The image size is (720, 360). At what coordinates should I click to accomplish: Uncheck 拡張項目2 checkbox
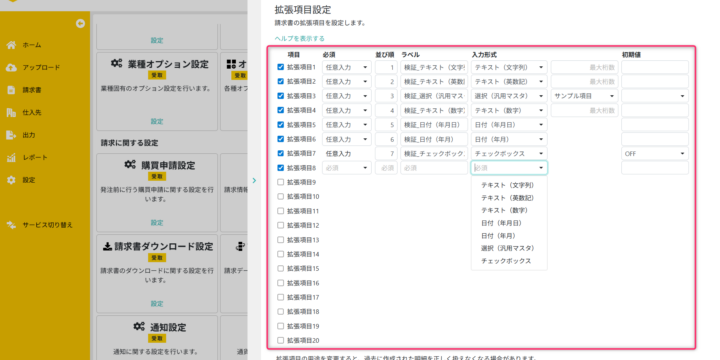pyautogui.click(x=281, y=81)
